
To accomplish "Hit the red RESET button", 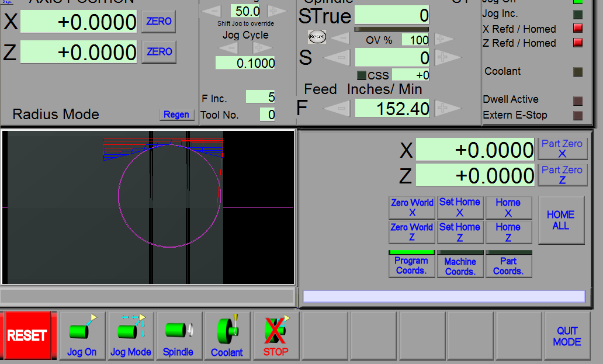I will 27,335.
